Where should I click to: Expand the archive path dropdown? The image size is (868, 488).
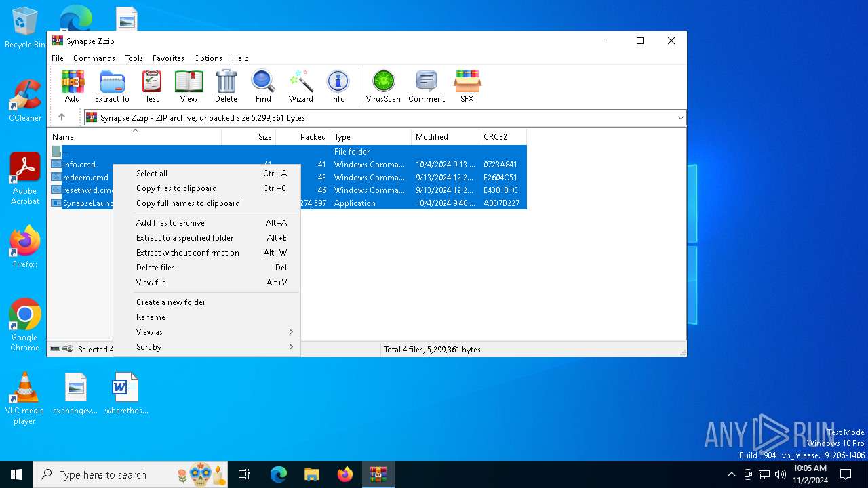(680, 118)
